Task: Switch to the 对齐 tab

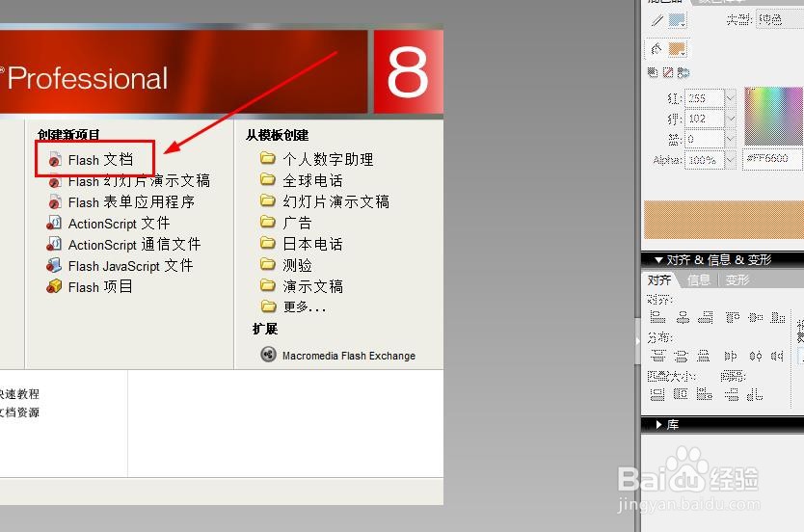Action: [x=659, y=279]
